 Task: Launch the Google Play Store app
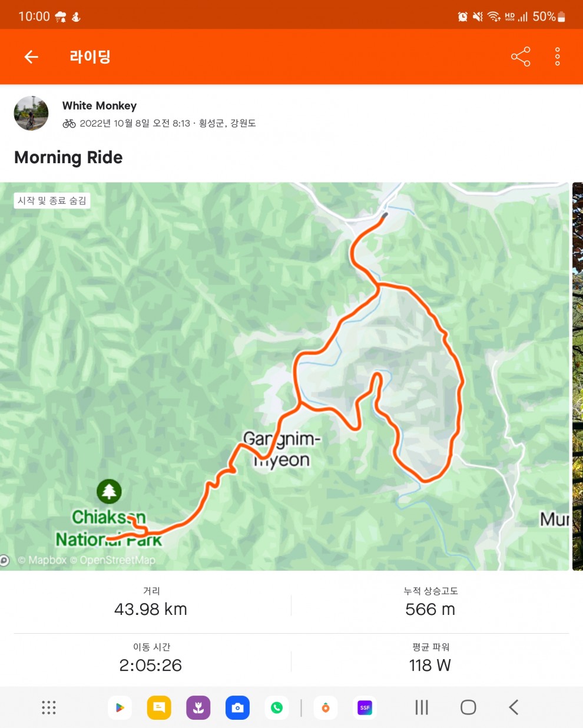pos(120,707)
